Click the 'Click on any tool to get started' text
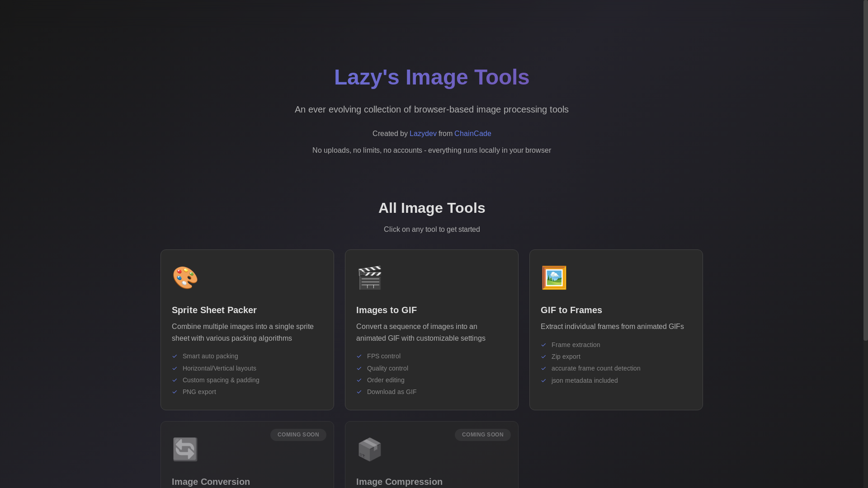The height and width of the screenshot is (488, 868). point(432,230)
